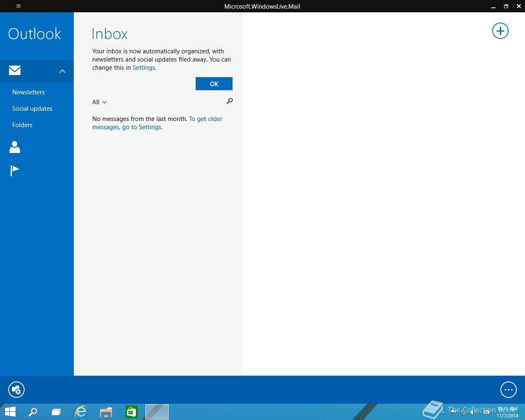Click the Outlook title text

click(x=34, y=34)
